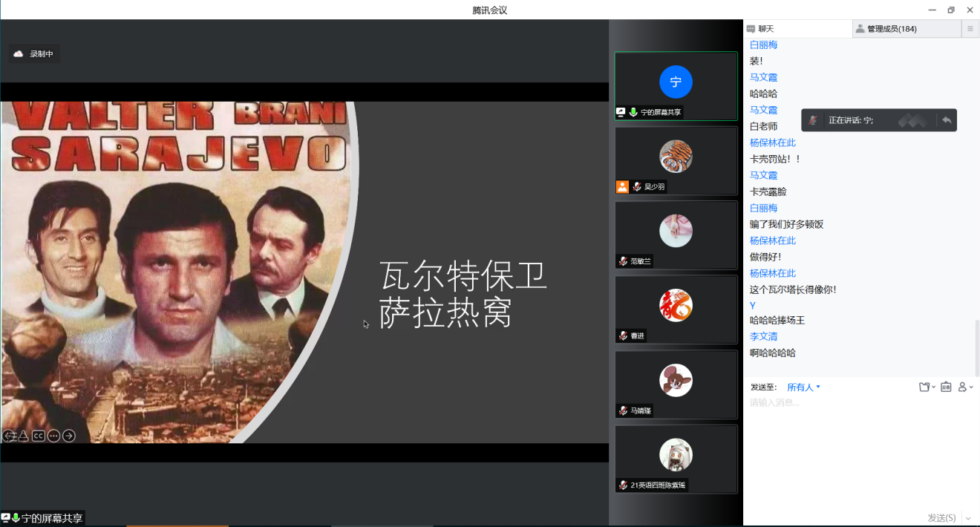
Task: Click the recording status cloud icon
Action: coord(19,54)
